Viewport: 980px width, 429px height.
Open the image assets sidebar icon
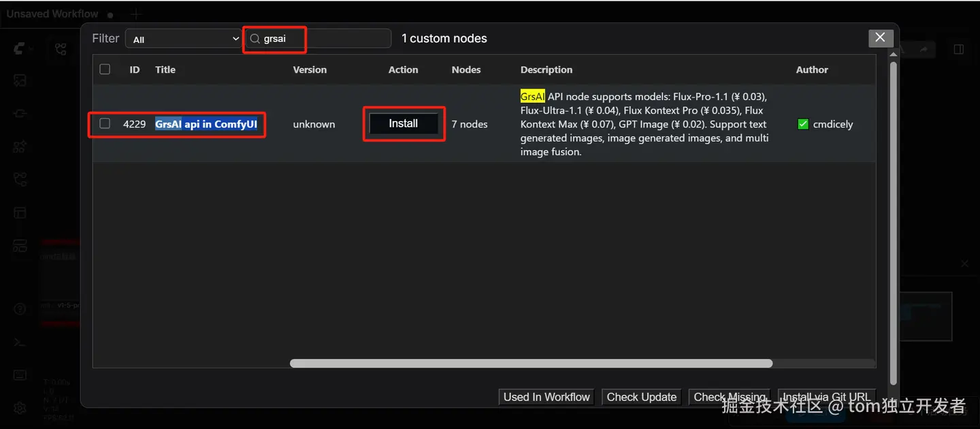click(20, 81)
